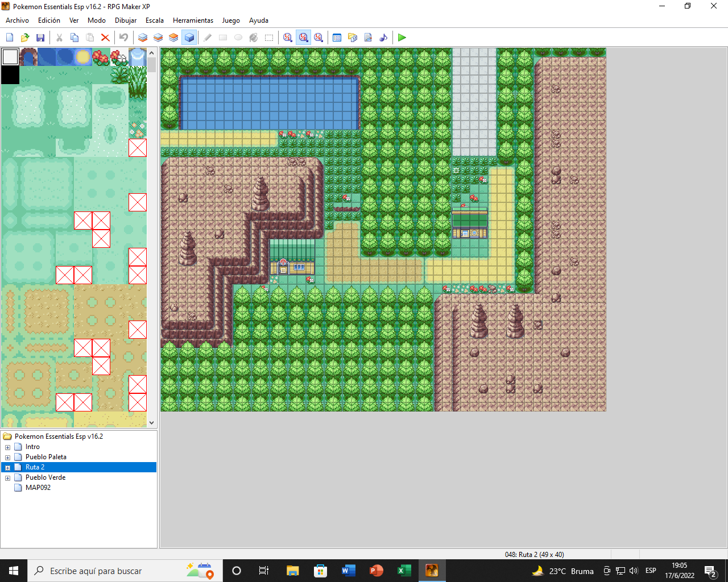
Task: Expand the Pueblo Verde map node
Action: [7, 478]
